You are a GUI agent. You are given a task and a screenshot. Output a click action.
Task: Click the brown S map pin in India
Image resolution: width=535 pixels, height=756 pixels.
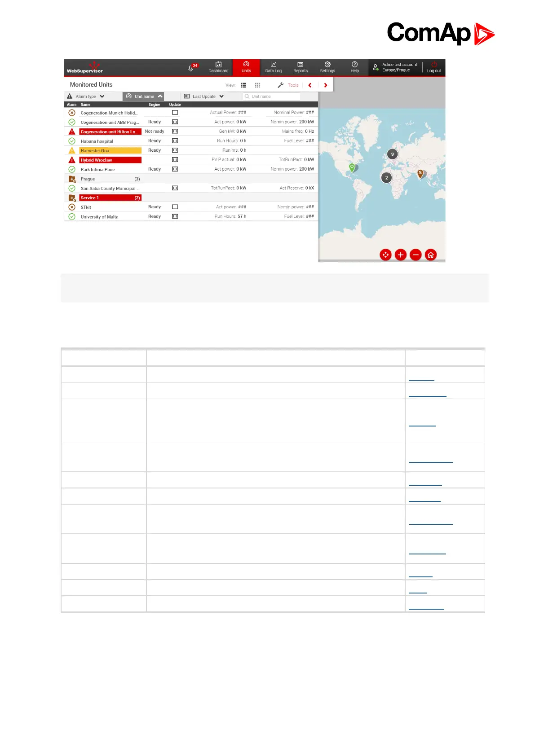coord(420,174)
